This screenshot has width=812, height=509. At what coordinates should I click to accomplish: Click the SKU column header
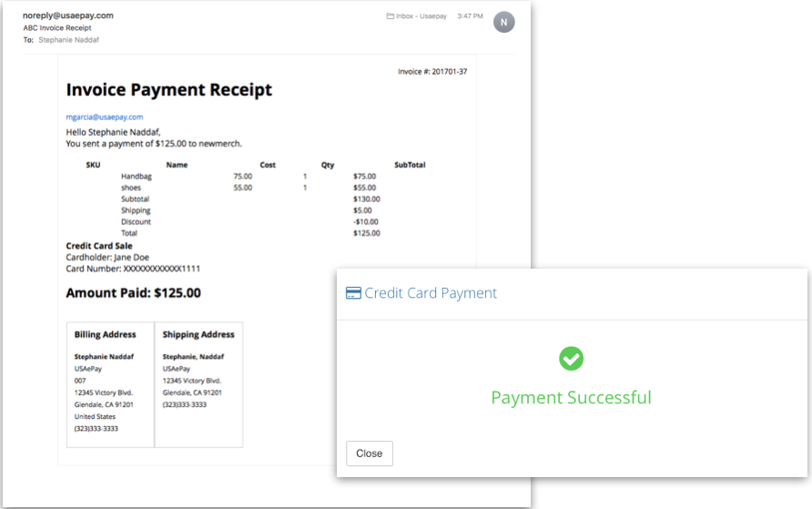(x=93, y=165)
